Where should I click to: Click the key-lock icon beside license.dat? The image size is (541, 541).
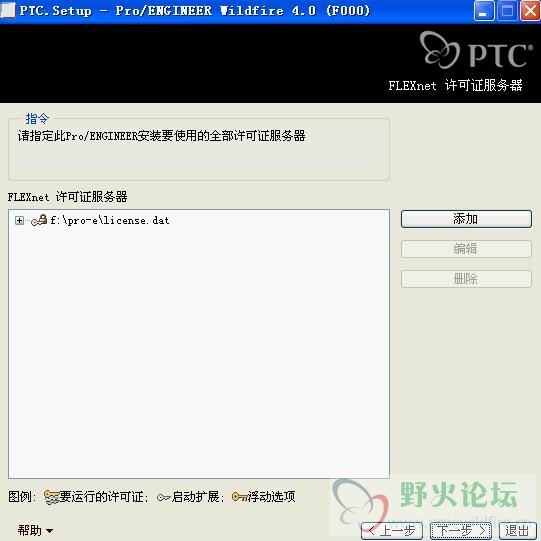[x=39, y=220]
